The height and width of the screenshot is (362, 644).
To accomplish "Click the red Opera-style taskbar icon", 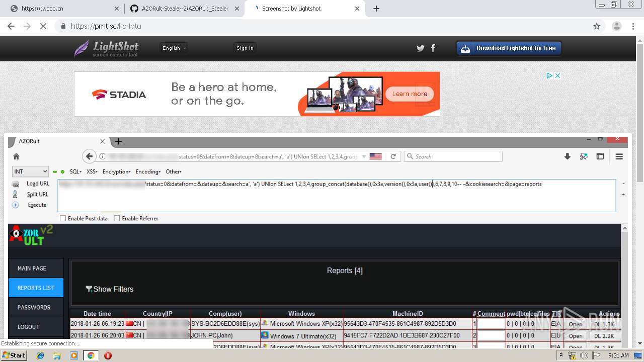I will [x=108, y=355].
